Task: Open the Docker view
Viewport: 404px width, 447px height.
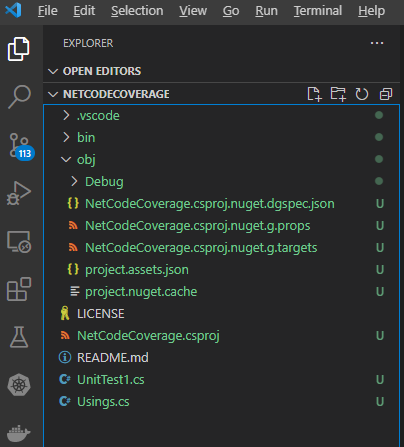Action: pos(19,433)
